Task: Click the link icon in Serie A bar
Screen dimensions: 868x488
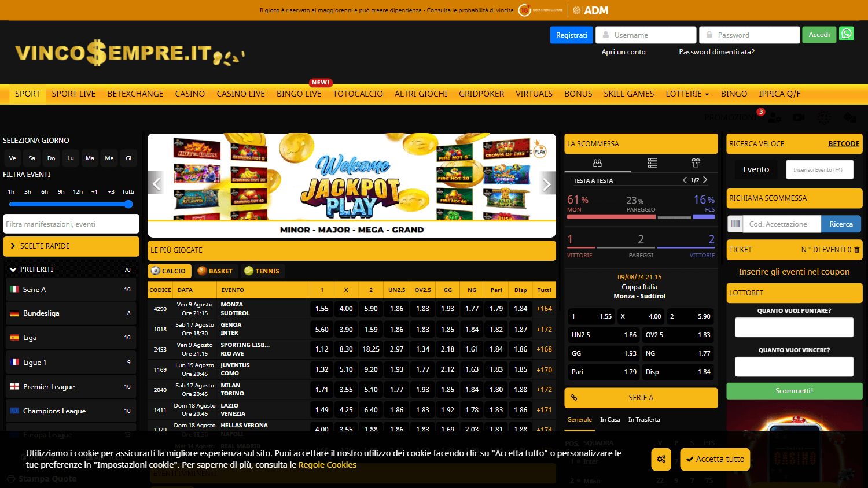Action: pos(574,397)
